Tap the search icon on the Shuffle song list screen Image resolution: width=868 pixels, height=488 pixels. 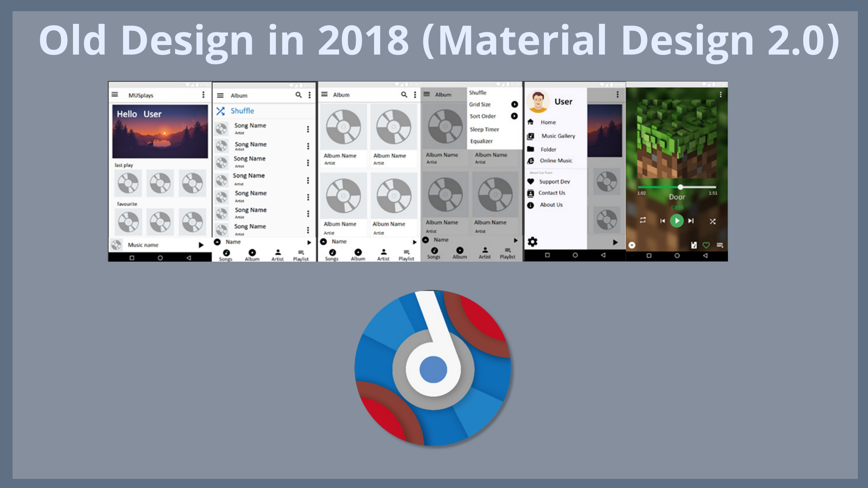(x=298, y=95)
